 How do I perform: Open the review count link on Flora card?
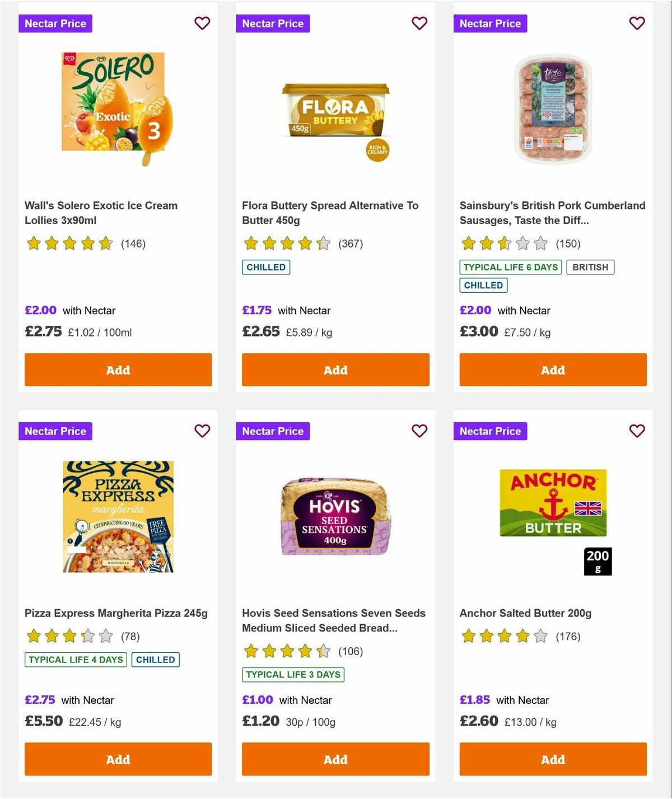point(350,243)
